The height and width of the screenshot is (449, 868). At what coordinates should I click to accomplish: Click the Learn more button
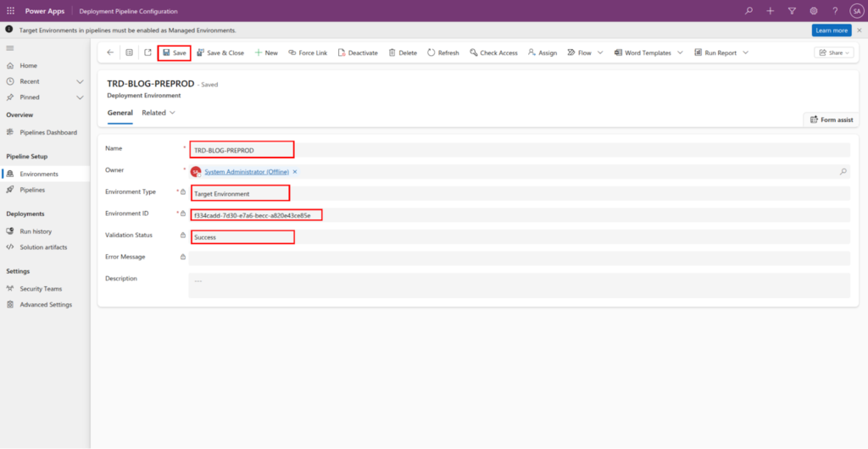831,30
